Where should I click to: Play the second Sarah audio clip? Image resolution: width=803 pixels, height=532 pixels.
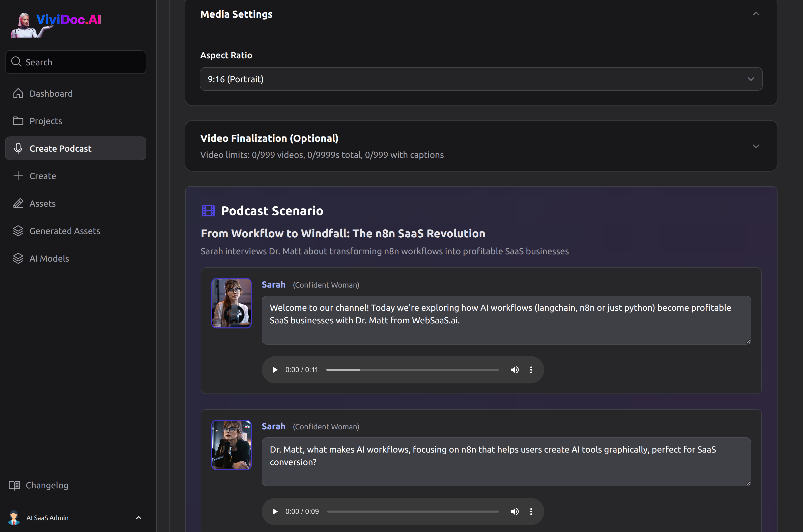point(275,511)
